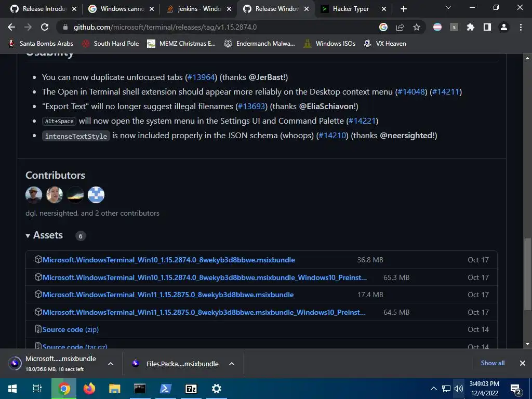Click the Google icon in address bar

coord(383,27)
